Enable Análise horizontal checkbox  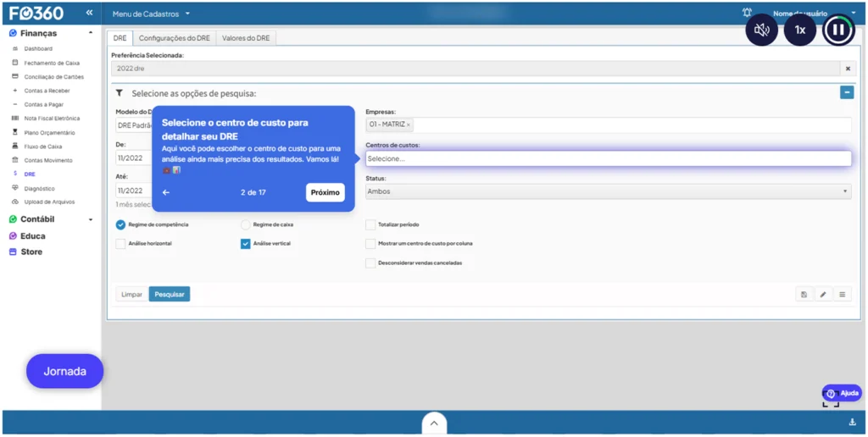point(120,243)
